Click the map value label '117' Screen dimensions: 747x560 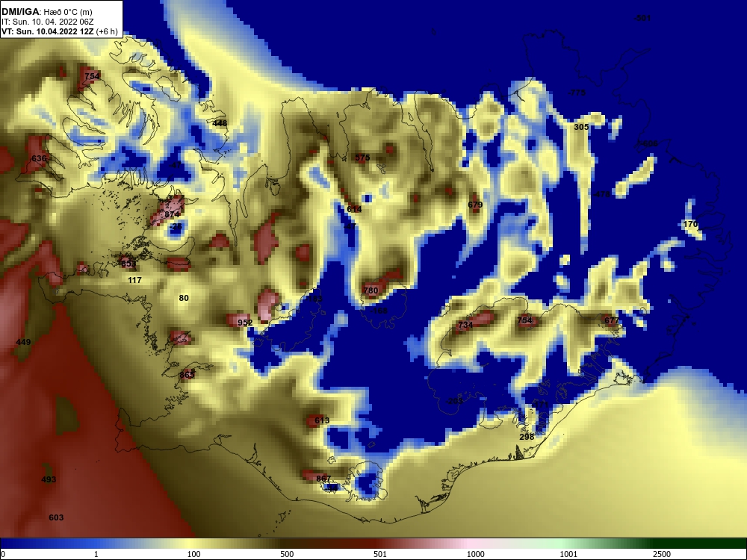pos(134,280)
